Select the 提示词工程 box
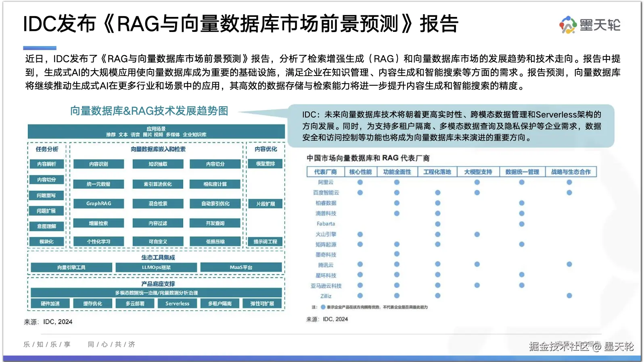This screenshot has width=644, height=362. [265, 242]
